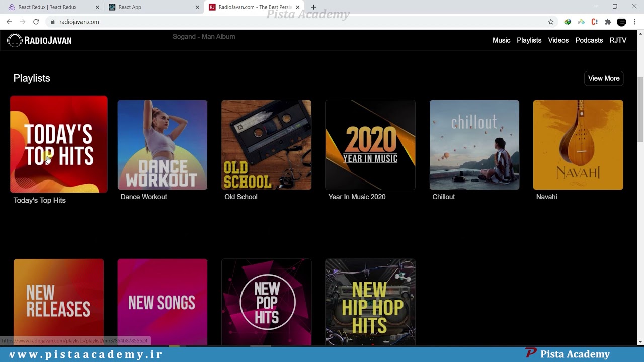Screen dimensions: 644x362
Task: Click the Dance Workout title link
Action: pyautogui.click(x=144, y=197)
